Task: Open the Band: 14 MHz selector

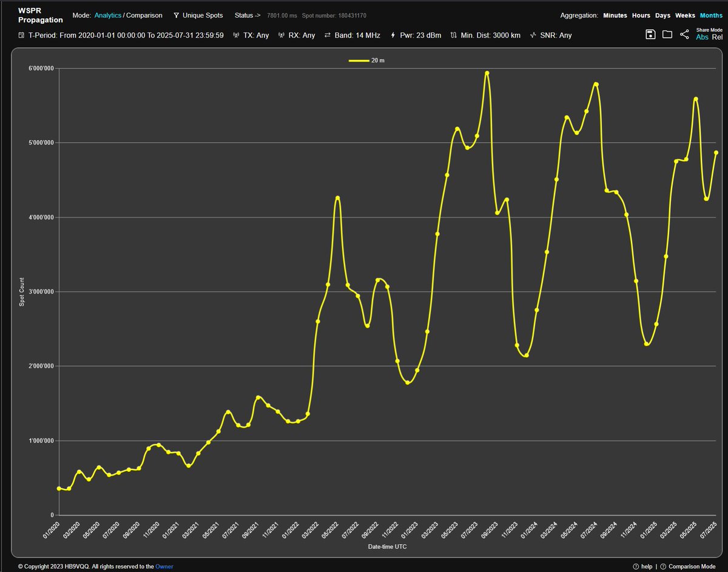Action: point(352,35)
